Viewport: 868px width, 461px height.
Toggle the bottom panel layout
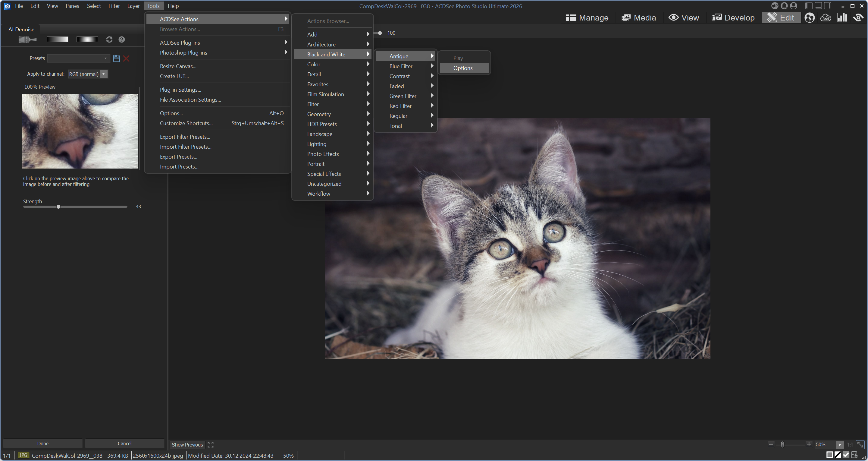pyautogui.click(x=818, y=6)
